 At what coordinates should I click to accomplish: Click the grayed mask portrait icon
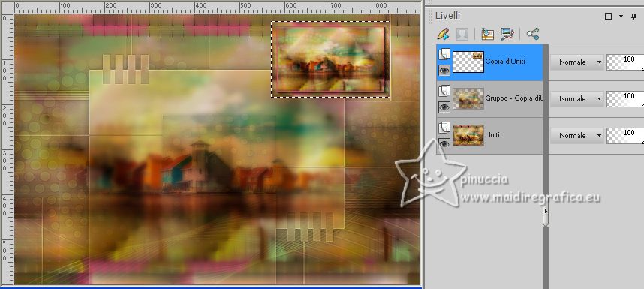pos(462,34)
